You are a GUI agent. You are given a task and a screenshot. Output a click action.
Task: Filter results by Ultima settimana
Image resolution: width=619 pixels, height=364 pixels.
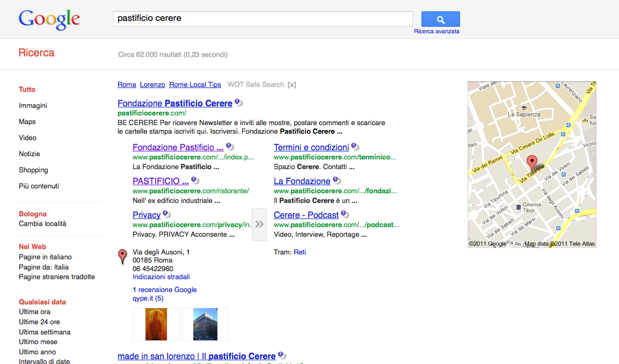45,332
